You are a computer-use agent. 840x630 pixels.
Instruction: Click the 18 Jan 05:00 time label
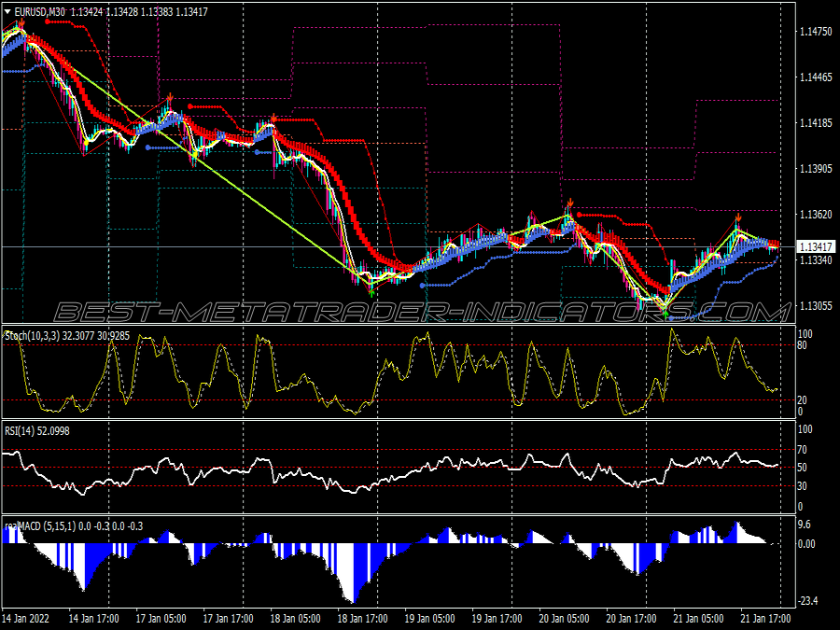tap(295, 619)
